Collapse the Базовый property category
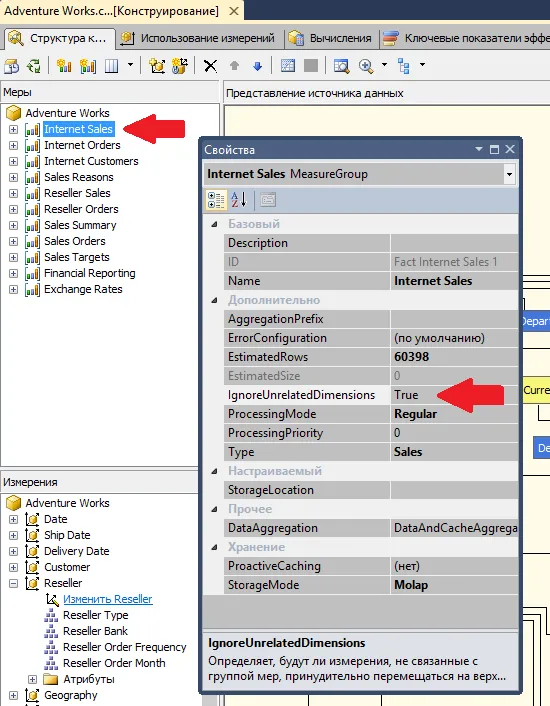 (x=215, y=224)
